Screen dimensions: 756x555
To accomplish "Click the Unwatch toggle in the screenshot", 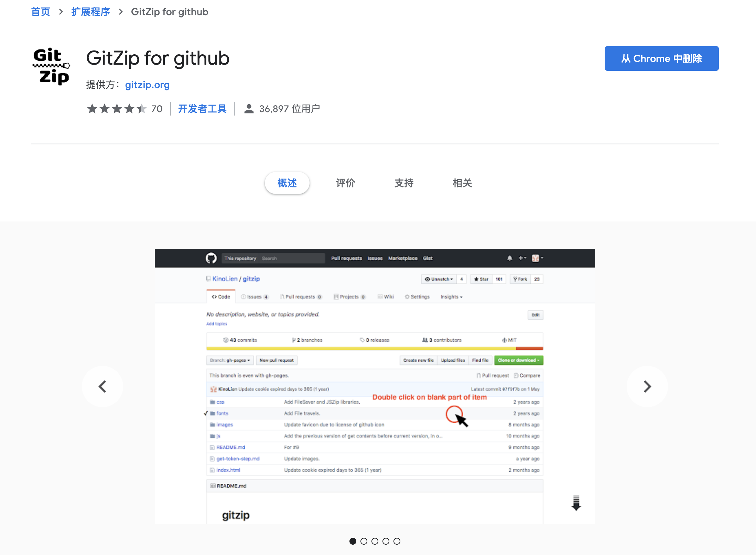I will pyautogui.click(x=439, y=279).
